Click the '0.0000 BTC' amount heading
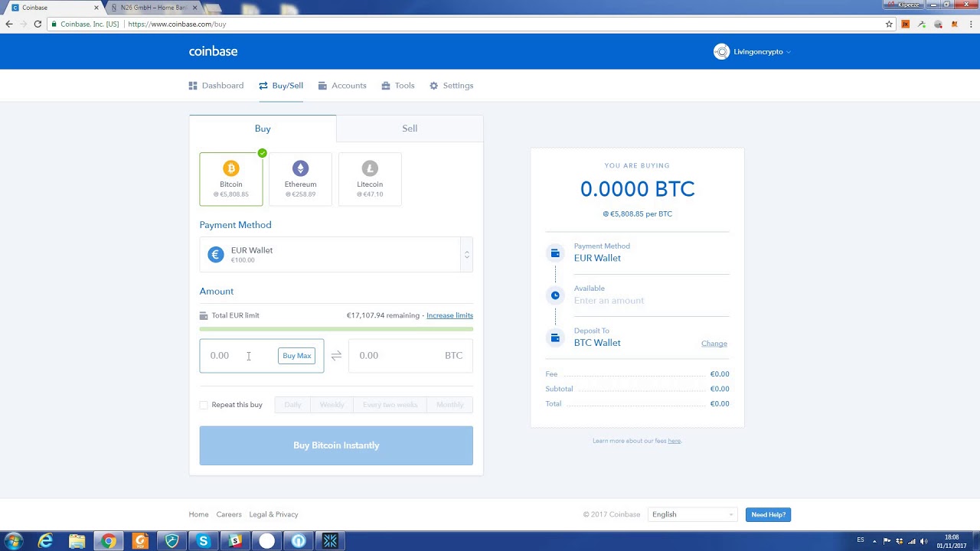This screenshot has width=980, height=551. pyautogui.click(x=637, y=189)
